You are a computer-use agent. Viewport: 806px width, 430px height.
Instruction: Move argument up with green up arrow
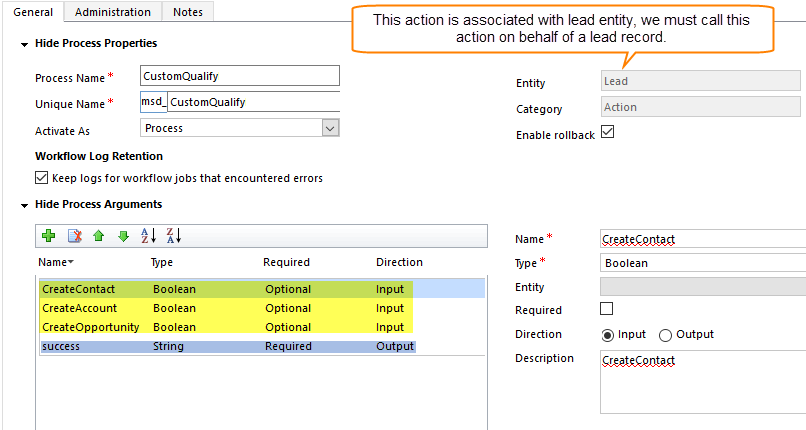(x=98, y=236)
